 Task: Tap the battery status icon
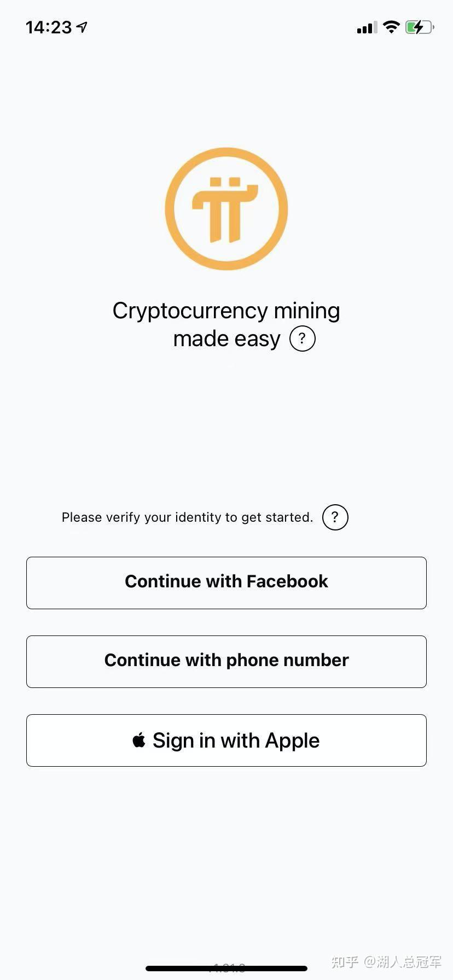click(420, 27)
